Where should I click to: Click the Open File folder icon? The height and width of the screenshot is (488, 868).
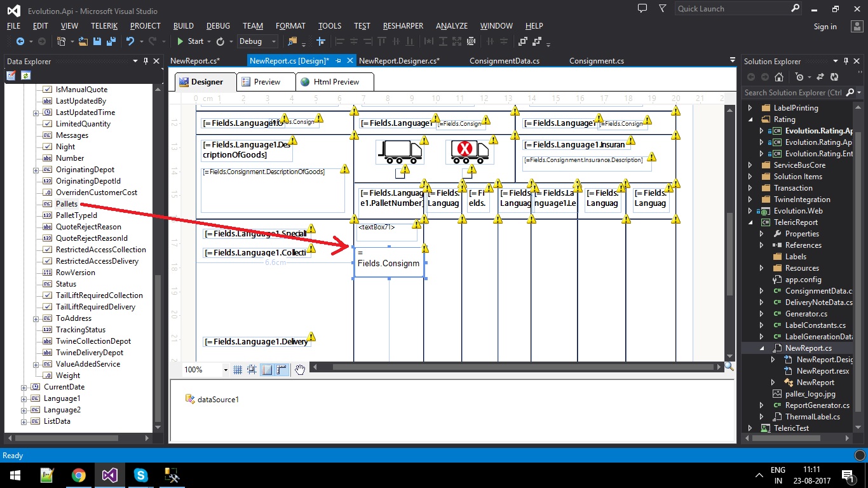point(83,41)
